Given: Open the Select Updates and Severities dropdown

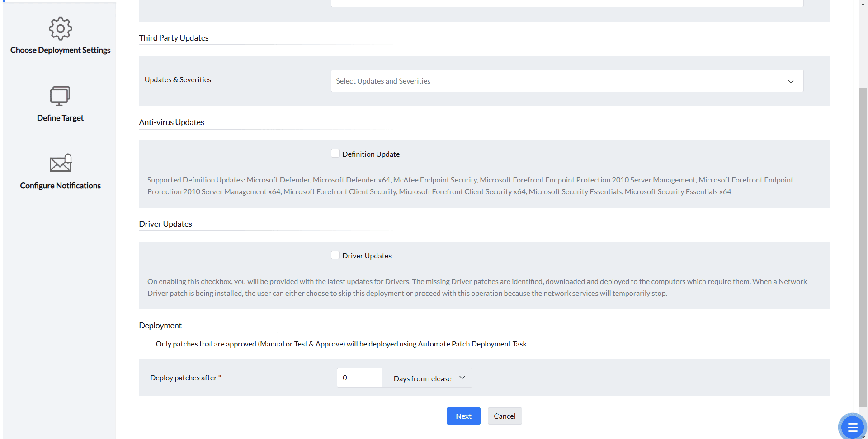Looking at the screenshot, I should click(x=566, y=81).
